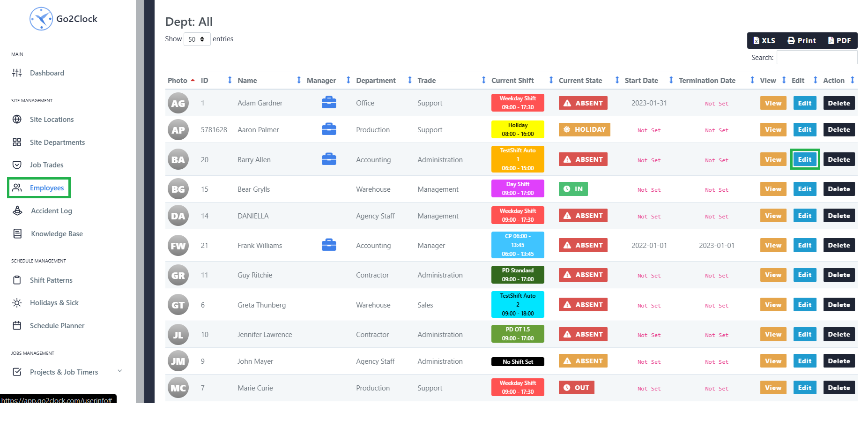Go to Shift Patterns page
This screenshot has width=868, height=428.
[x=51, y=280]
